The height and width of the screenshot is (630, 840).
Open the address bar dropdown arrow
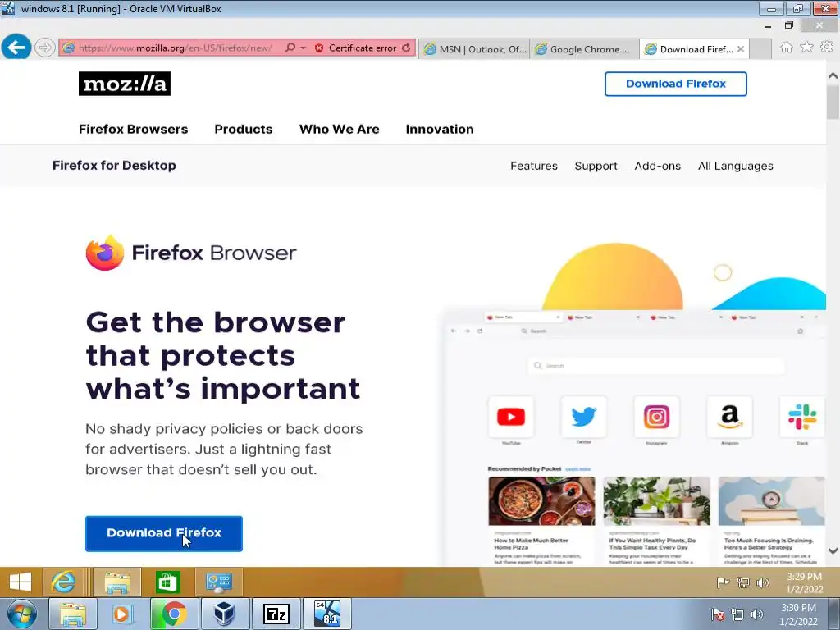pos(304,48)
